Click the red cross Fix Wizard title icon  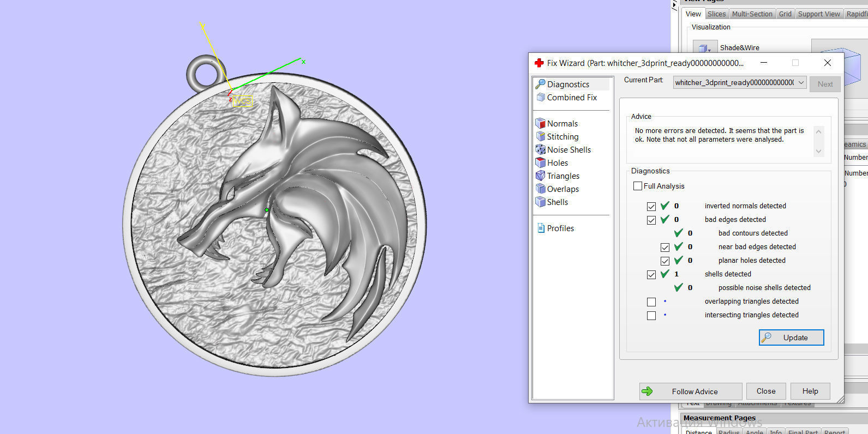click(539, 63)
